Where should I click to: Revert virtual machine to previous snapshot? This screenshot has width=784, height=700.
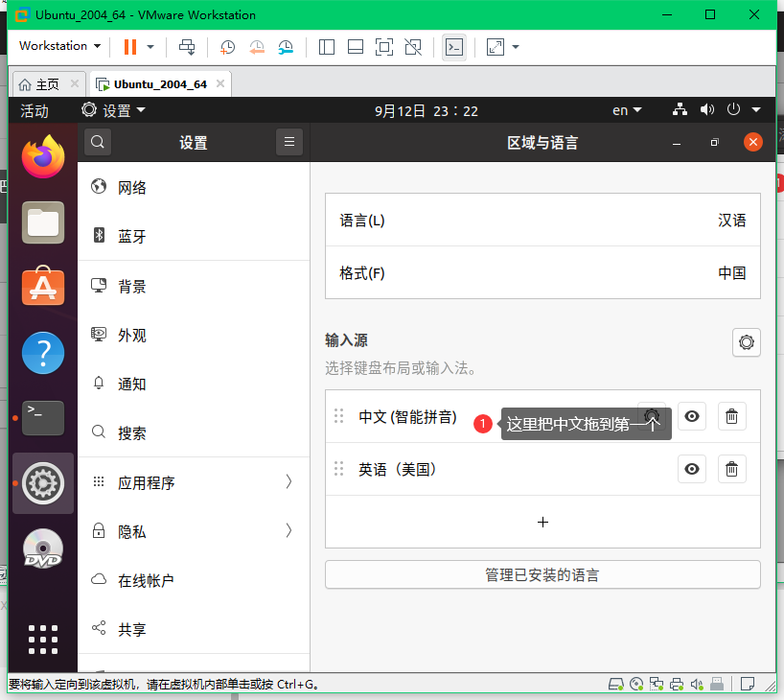point(257,47)
